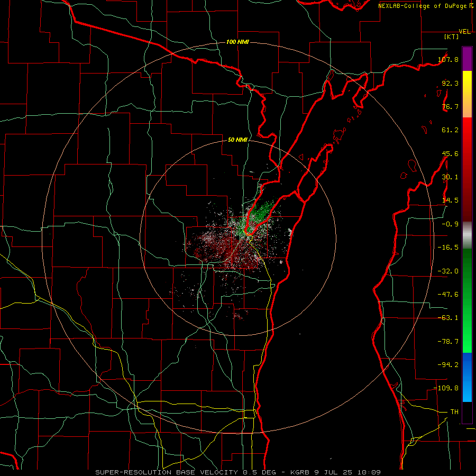
Task: Click the 76.7 legend value
Action: point(450,106)
